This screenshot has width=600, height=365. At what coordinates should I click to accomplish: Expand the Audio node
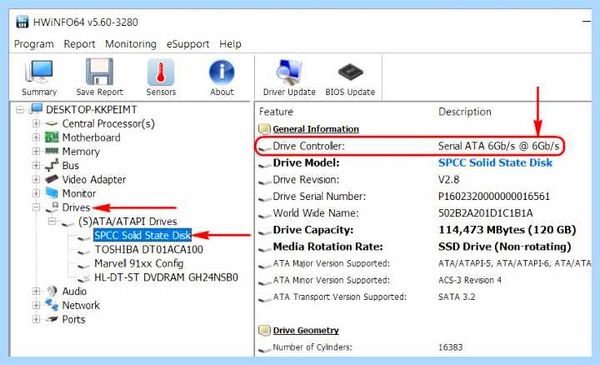[x=36, y=291]
